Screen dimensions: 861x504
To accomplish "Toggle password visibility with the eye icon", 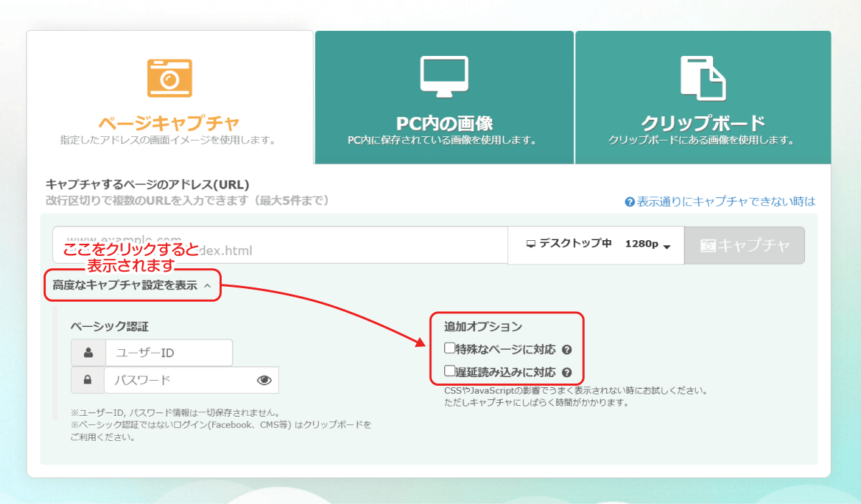I will pos(265,380).
